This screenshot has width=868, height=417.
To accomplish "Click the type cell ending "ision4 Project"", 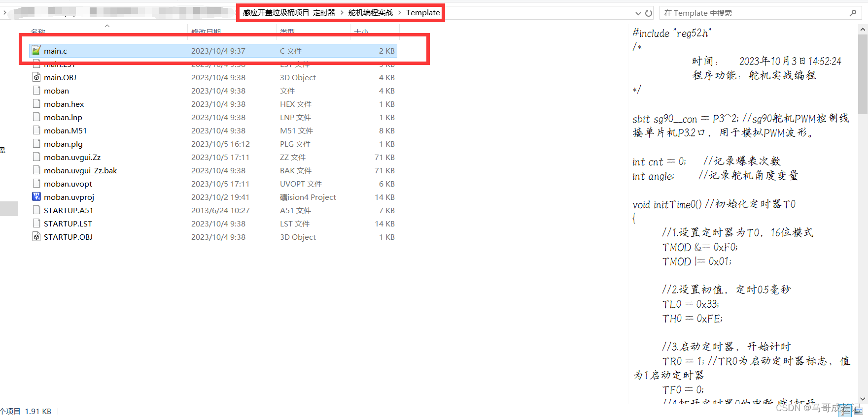I will pyautogui.click(x=308, y=197).
